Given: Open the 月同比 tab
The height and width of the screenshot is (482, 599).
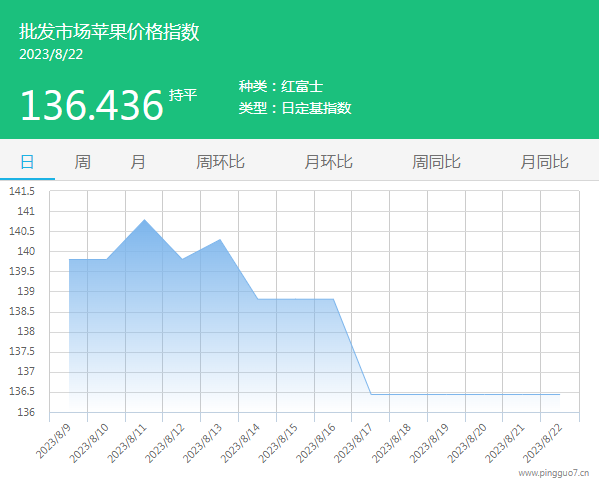Looking at the screenshot, I should (x=544, y=162).
